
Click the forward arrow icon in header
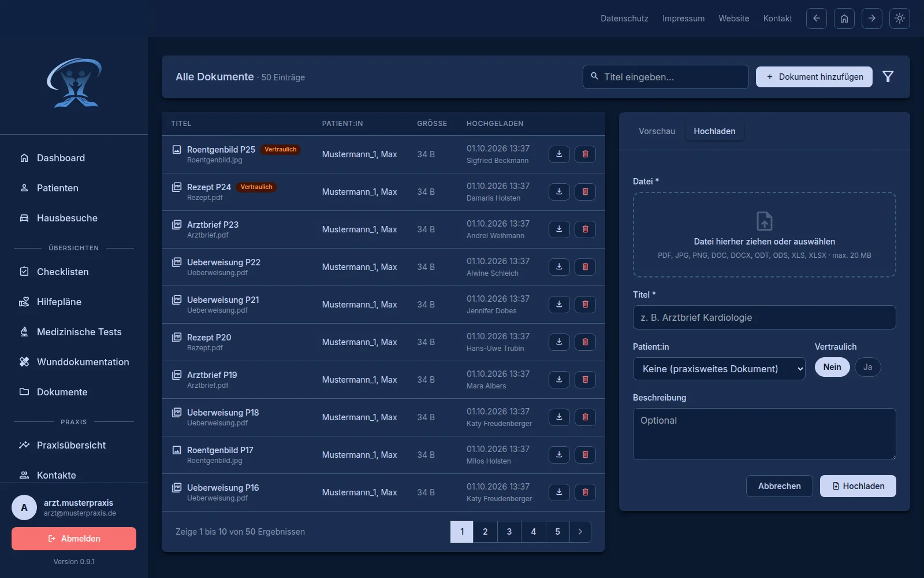pyautogui.click(x=872, y=18)
